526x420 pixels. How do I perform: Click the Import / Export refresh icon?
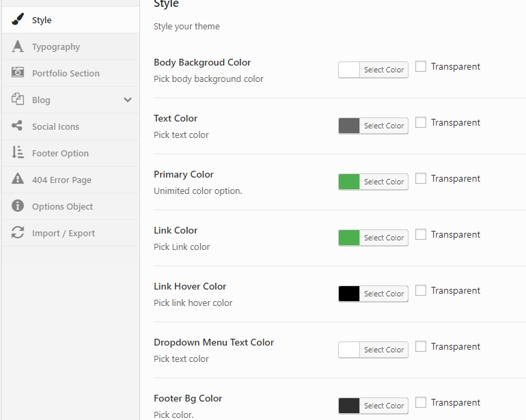(x=18, y=232)
